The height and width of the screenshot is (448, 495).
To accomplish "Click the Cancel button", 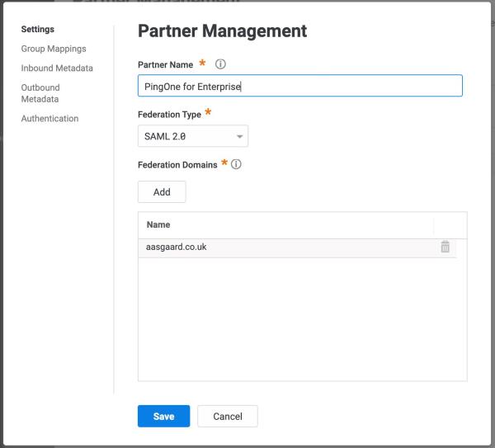I will pos(228,416).
